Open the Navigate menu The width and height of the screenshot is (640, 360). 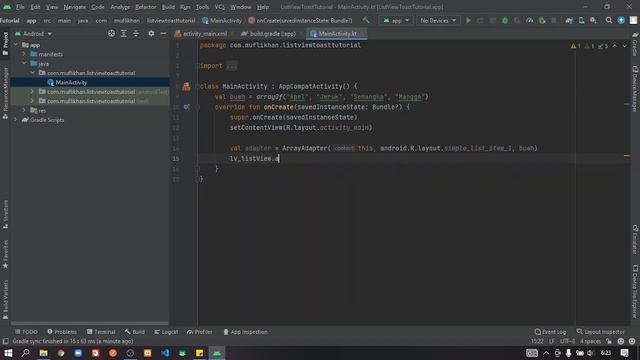point(75,7)
